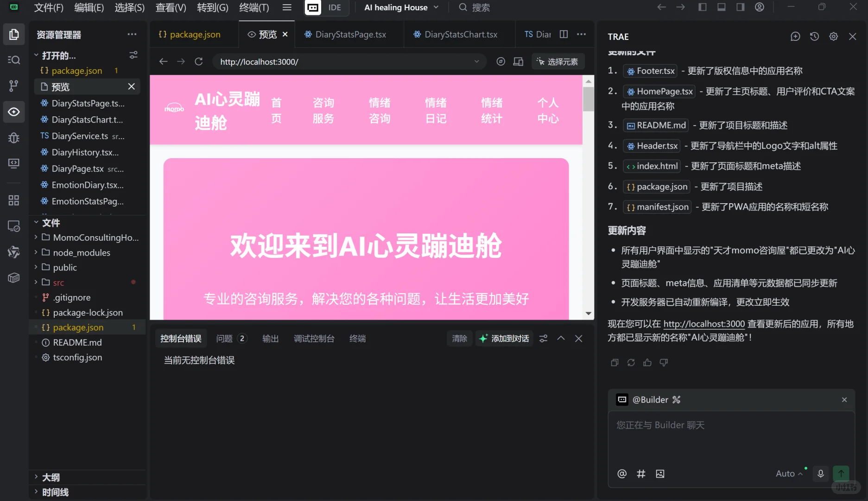Click the microphone icon in Builder chat
The width and height of the screenshot is (868, 501).
820,474
